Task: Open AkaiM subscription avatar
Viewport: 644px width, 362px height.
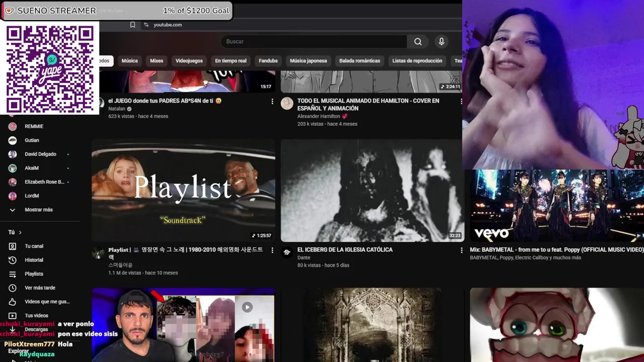Action: (13, 168)
